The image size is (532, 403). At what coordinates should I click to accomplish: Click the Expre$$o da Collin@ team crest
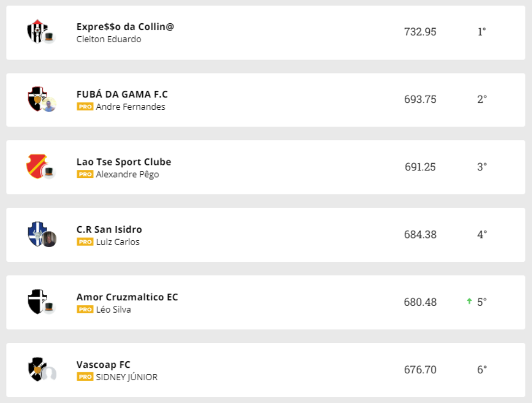[x=37, y=31]
